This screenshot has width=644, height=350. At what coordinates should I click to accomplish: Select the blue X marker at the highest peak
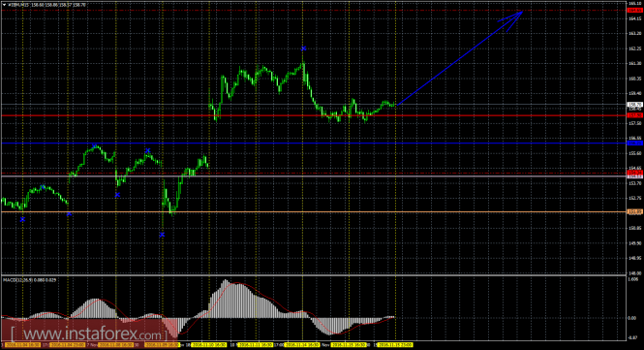click(x=303, y=48)
